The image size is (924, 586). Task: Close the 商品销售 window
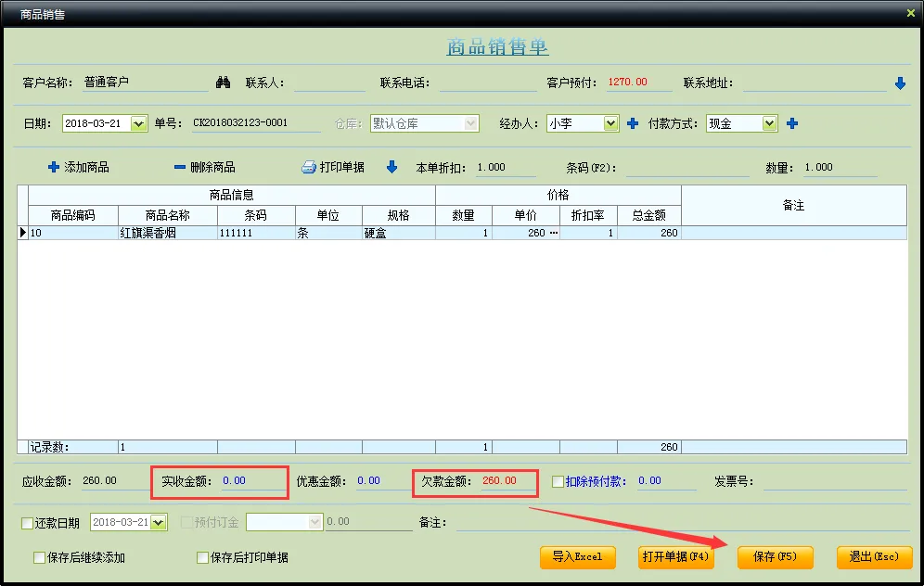(x=910, y=13)
